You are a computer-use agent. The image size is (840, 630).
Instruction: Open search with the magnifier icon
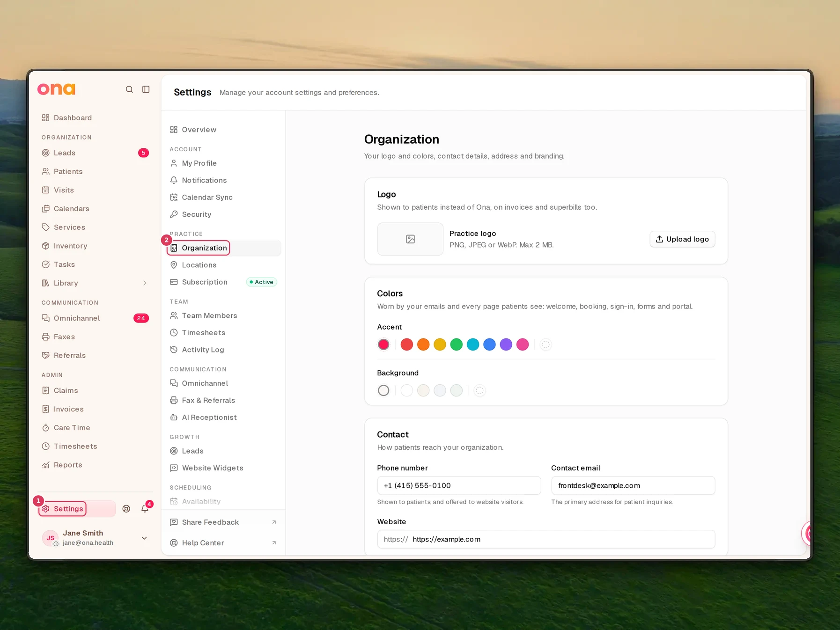129,89
